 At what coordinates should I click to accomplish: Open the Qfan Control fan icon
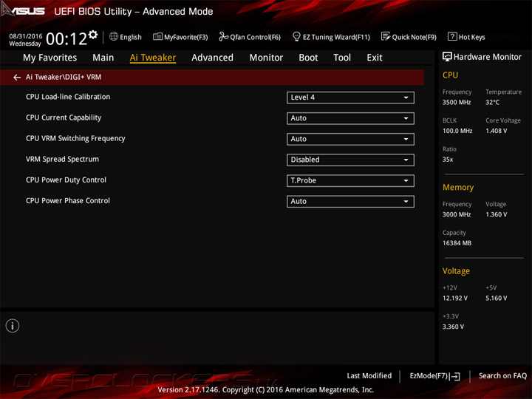coord(223,36)
